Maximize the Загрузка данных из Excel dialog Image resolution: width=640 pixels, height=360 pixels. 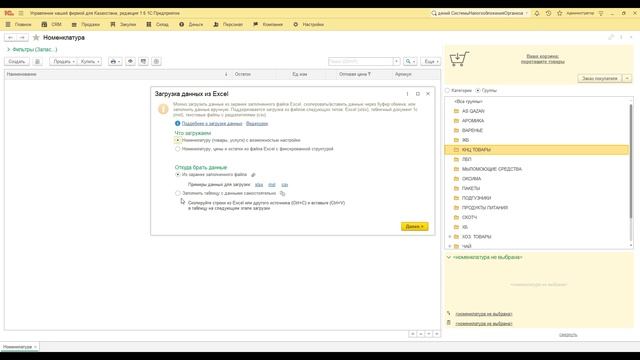pos(418,94)
